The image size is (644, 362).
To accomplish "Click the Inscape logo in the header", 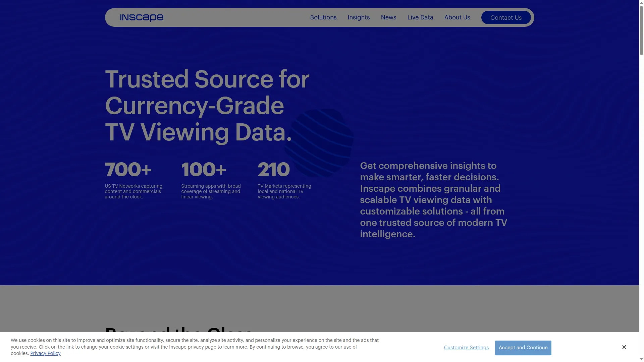I will (142, 17).
